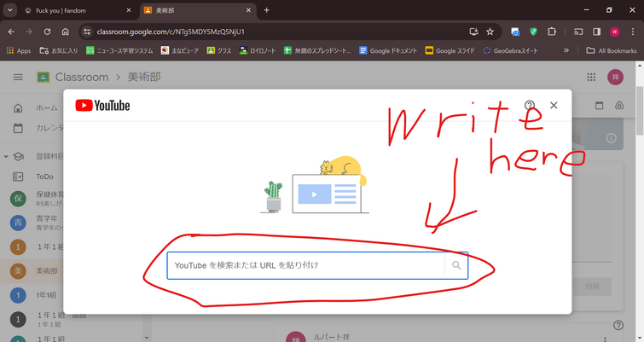Click the 投稿 post button
The width and height of the screenshot is (644, 342).
[x=592, y=287]
